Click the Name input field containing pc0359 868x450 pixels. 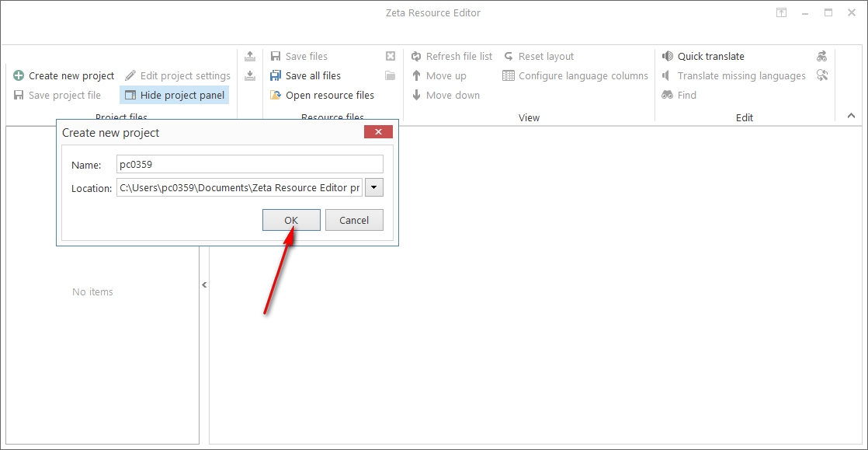pos(250,165)
